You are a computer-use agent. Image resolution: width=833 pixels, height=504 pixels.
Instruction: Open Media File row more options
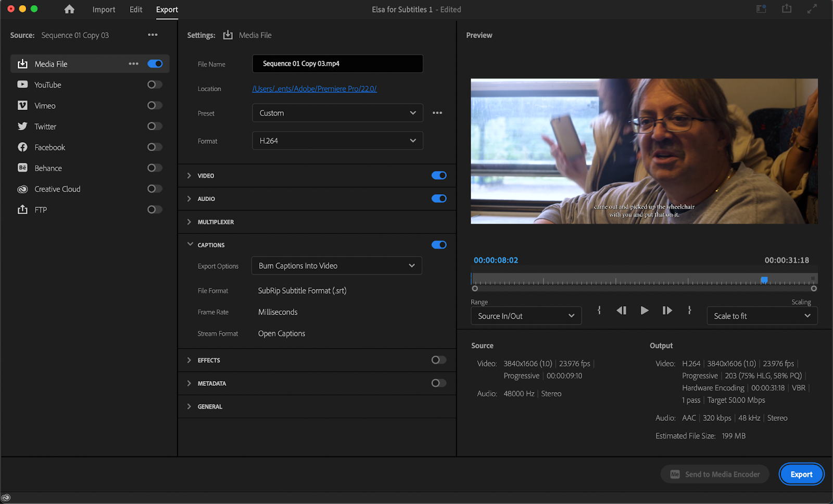pos(134,64)
